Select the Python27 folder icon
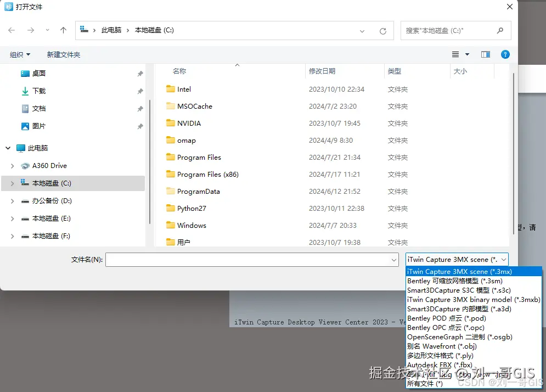The image size is (546, 392). tap(170, 208)
